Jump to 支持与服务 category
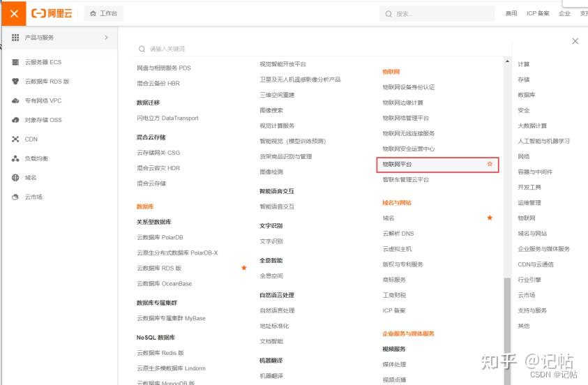Viewport: 588px width, 385px height. click(x=532, y=310)
